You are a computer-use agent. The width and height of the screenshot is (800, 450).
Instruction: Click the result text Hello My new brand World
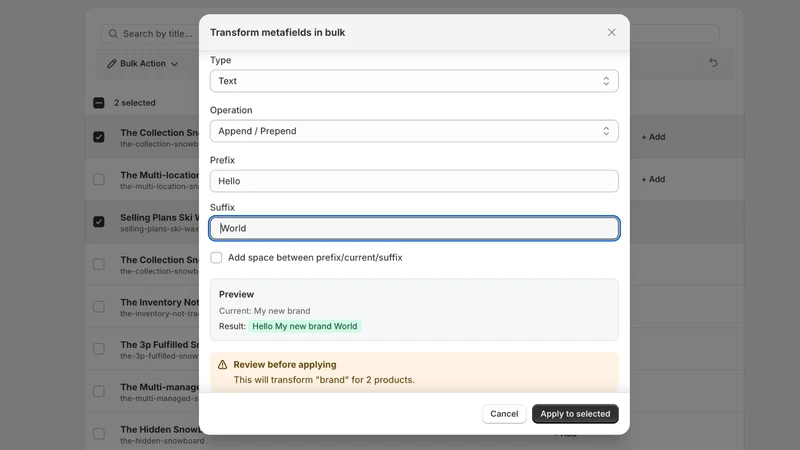pyautogui.click(x=305, y=326)
